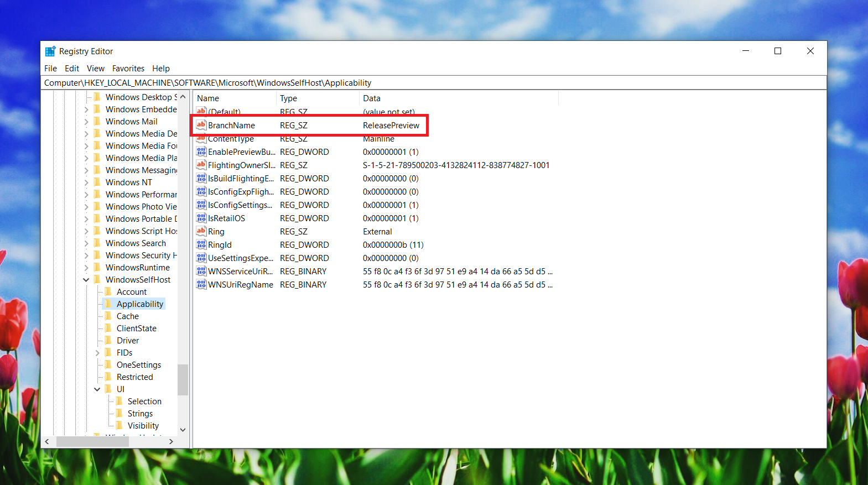Click the Selection folder icon
This screenshot has height=485, width=868.
119,401
